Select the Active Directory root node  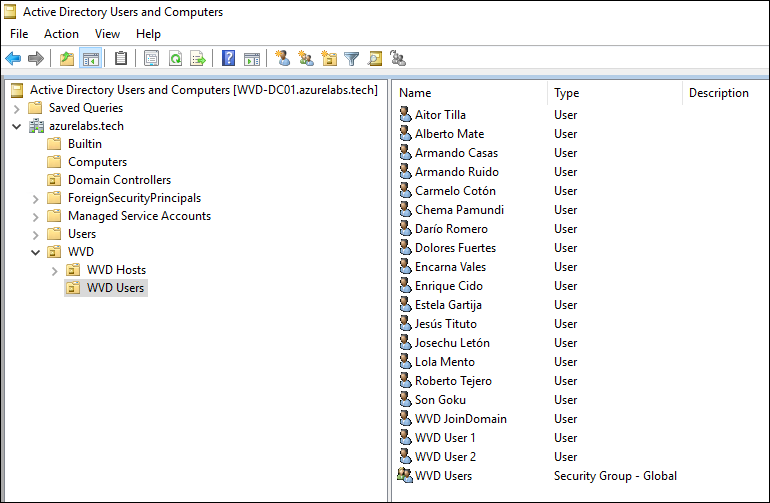coord(203,90)
